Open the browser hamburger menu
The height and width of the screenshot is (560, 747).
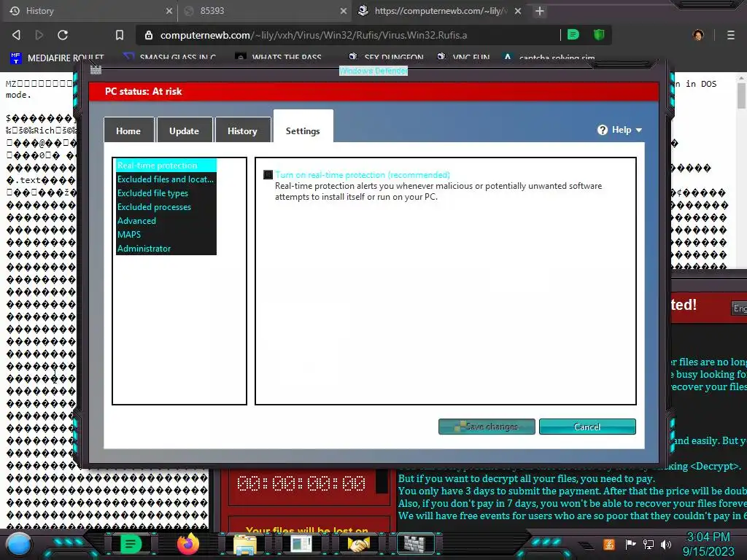[731, 35]
